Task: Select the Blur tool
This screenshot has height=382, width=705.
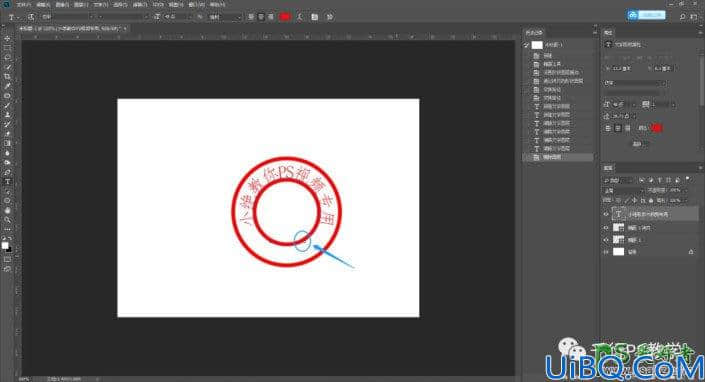Action: [x=7, y=153]
